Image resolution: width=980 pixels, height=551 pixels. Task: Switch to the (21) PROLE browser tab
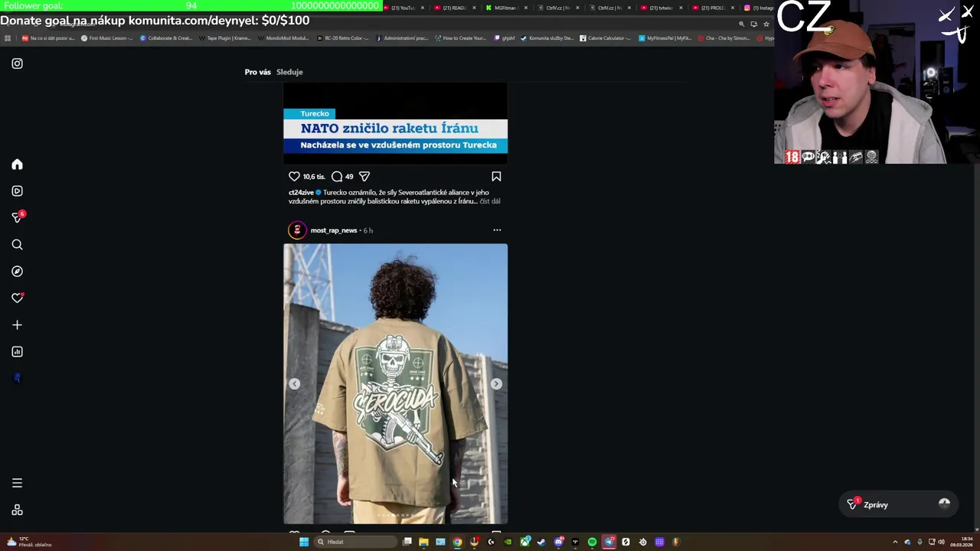coord(712,8)
